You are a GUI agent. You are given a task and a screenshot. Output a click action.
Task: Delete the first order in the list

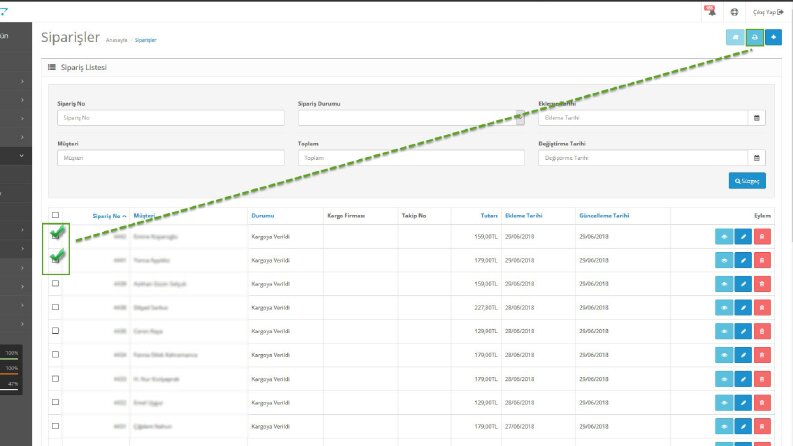pyautogui.click(x=762, y=237)
